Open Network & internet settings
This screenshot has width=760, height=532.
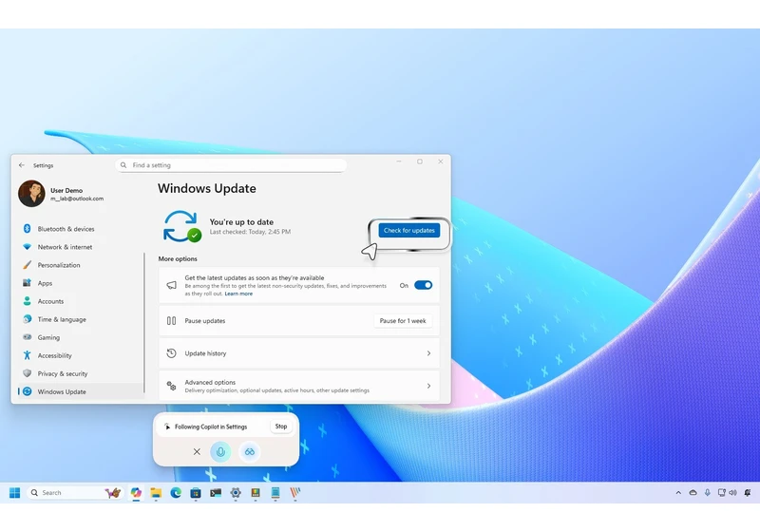pos(65,247)
